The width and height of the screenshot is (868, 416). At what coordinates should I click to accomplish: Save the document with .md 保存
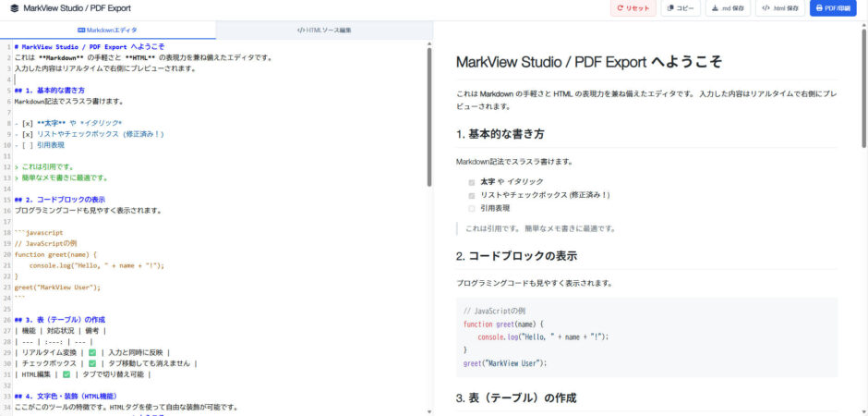point(728,8)
